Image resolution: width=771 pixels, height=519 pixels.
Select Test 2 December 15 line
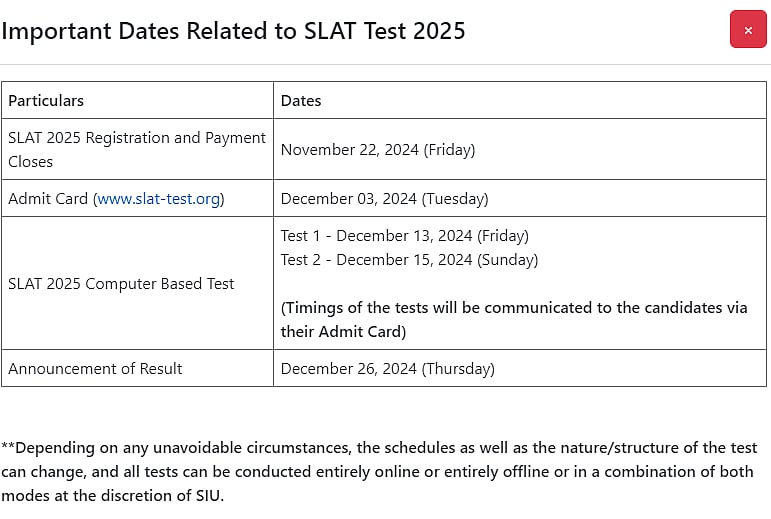409,260
